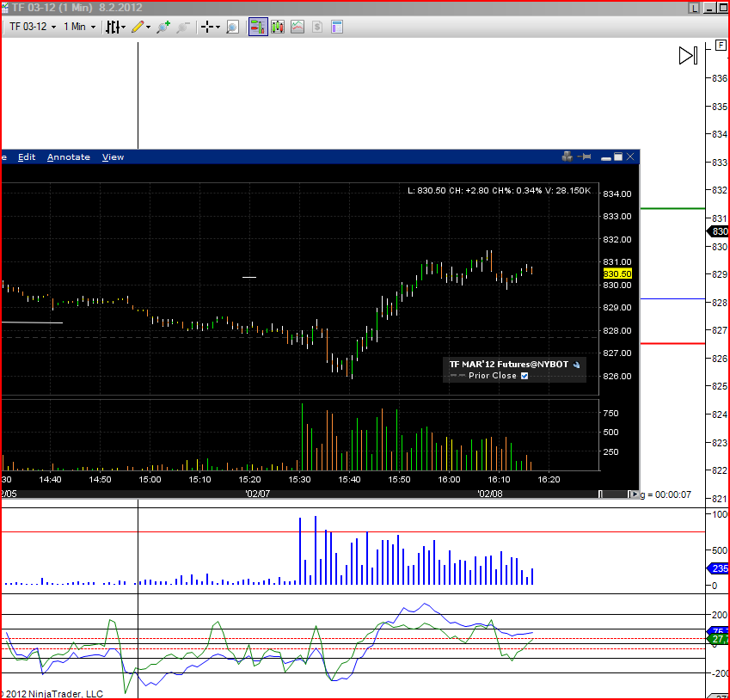Open the View menu
This screenshot has width=730, height=700.
(113, 157)
